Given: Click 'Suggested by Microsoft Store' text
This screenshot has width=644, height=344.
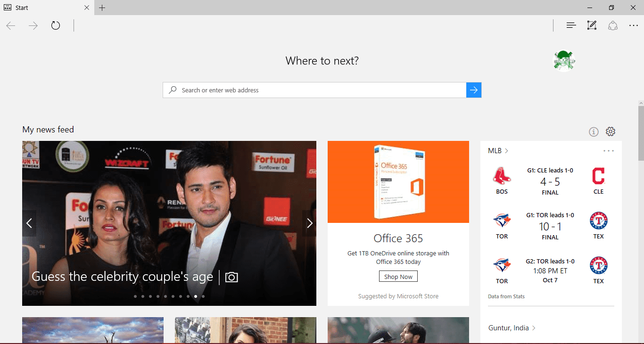Looking at the screenshot, I should point(398,296).
